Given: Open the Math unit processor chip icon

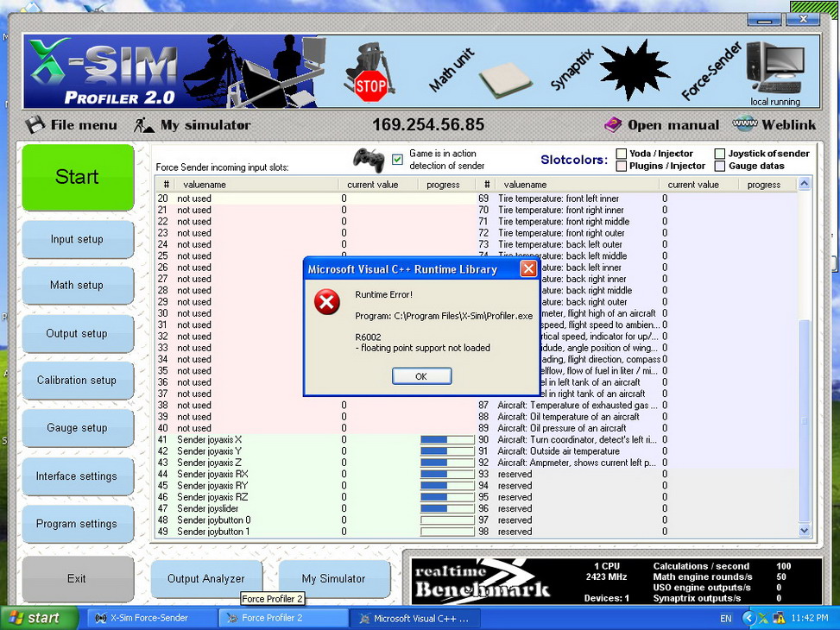Looking at the screenshot, I should point(505,80).
